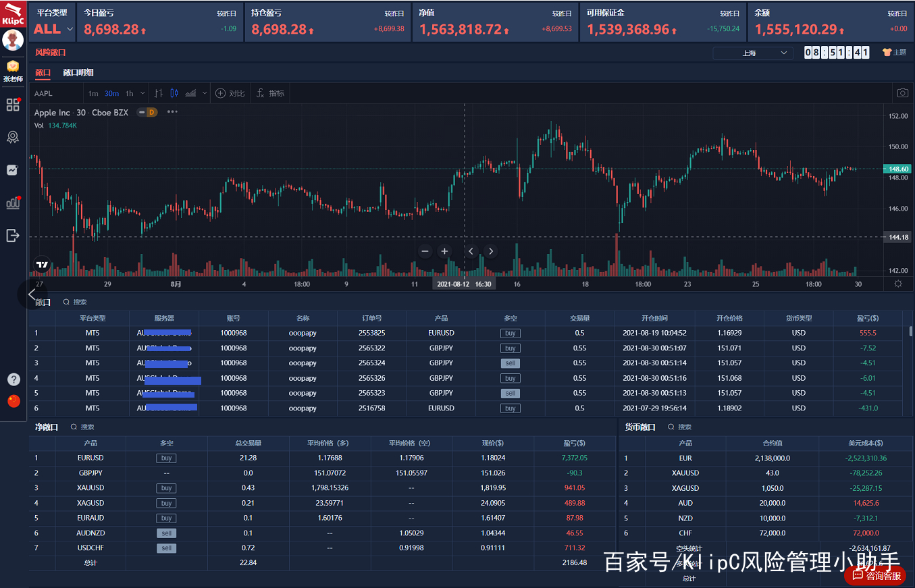Switch to the 敞口明细 tab
915x588 pixels.
coord(78,72)
